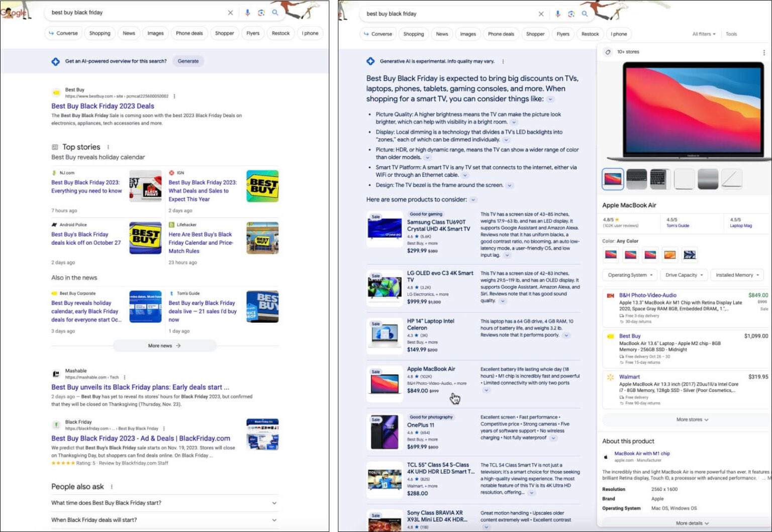Open the All filters dropdown
772x532 pixels.
pos(703,34)
